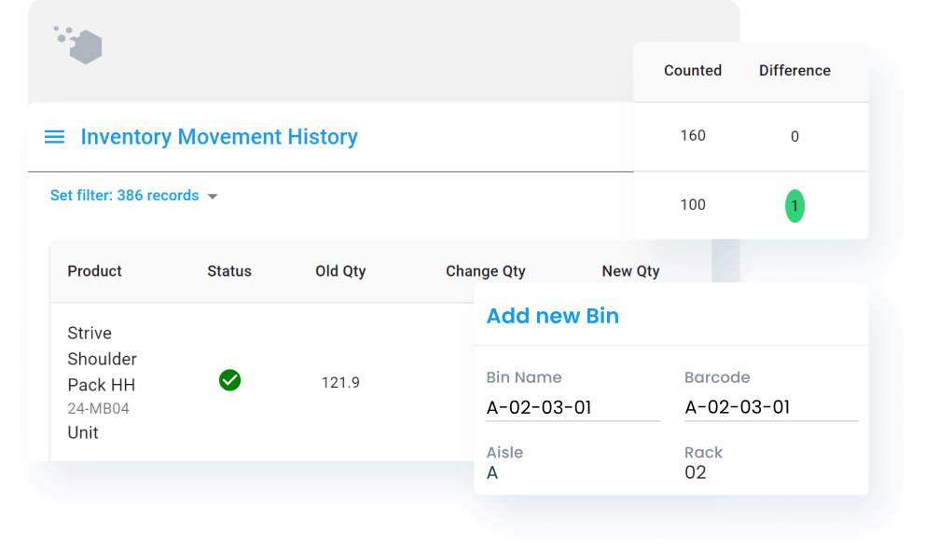Screen dimensions: 925x560
Task: Click the Bin Name input field
Action: point(573,407)
